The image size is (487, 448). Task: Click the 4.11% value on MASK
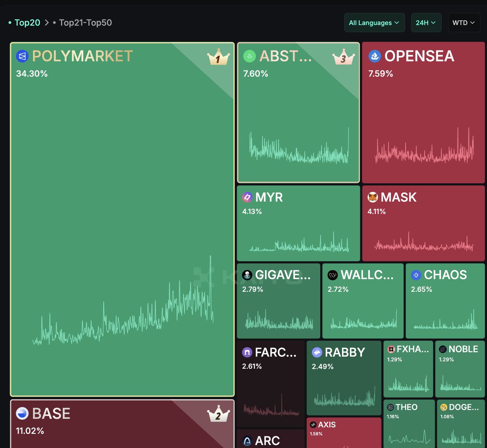377,211
